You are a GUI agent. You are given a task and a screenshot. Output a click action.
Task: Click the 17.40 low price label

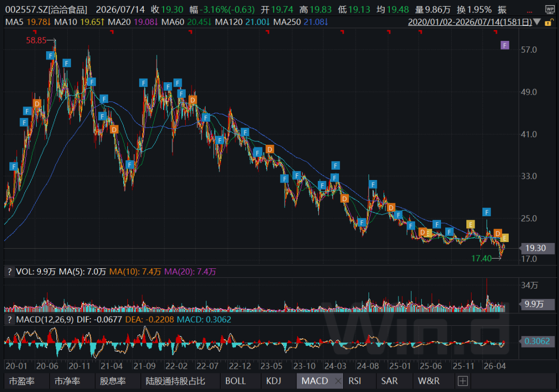coord(481,258)
